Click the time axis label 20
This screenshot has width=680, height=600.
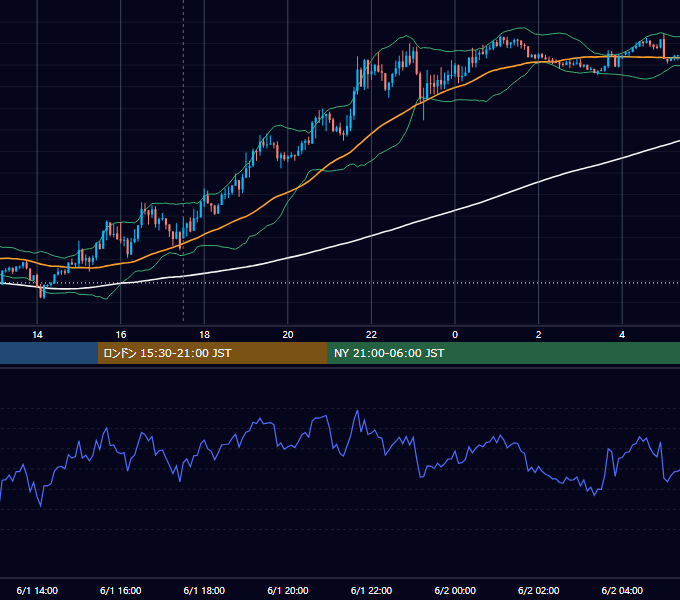point(288,335)
